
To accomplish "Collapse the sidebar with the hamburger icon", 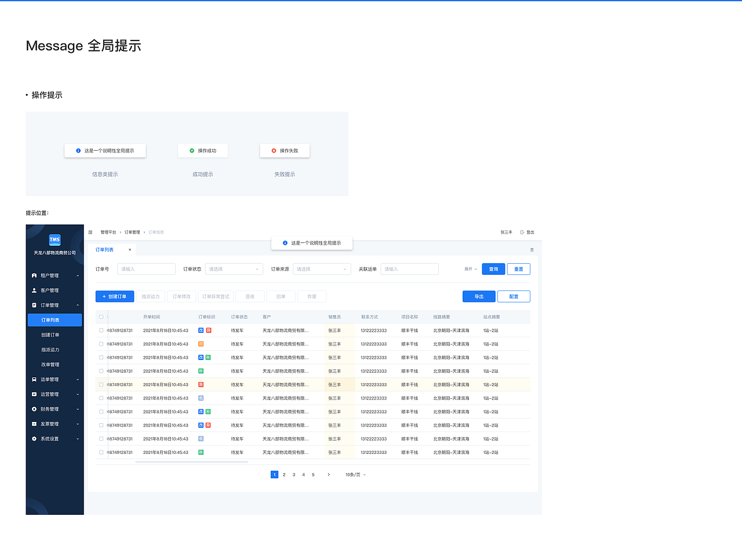I will click(90, 231).
